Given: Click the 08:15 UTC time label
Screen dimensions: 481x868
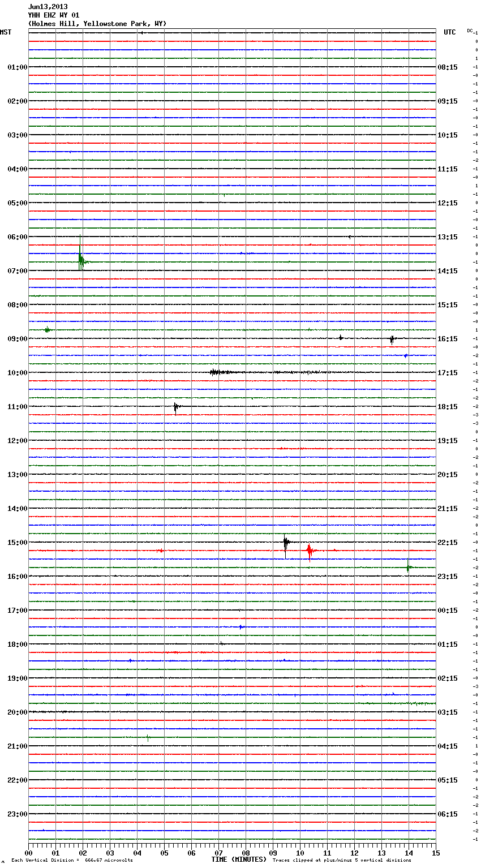Looking at the screenshot, I should click(x=448, y=67).
